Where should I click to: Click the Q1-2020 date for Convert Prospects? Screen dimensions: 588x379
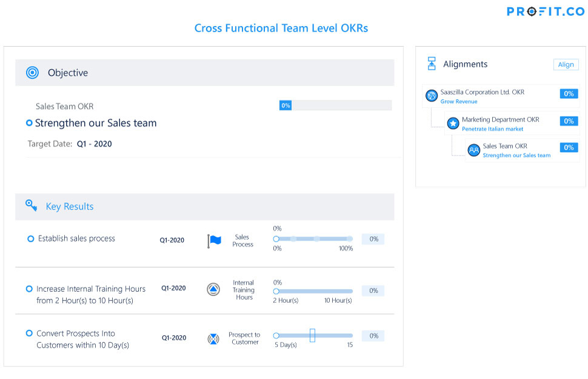pos(173,338)
